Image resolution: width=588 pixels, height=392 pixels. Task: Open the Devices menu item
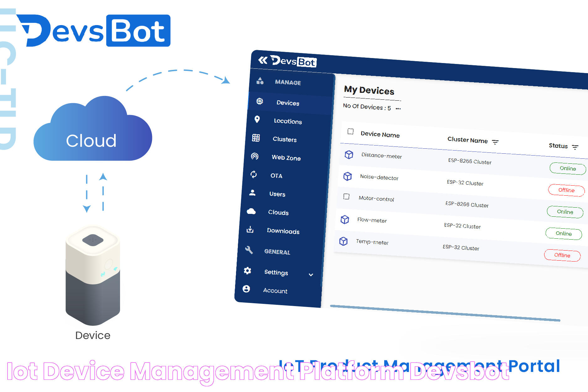pos(288,103)
